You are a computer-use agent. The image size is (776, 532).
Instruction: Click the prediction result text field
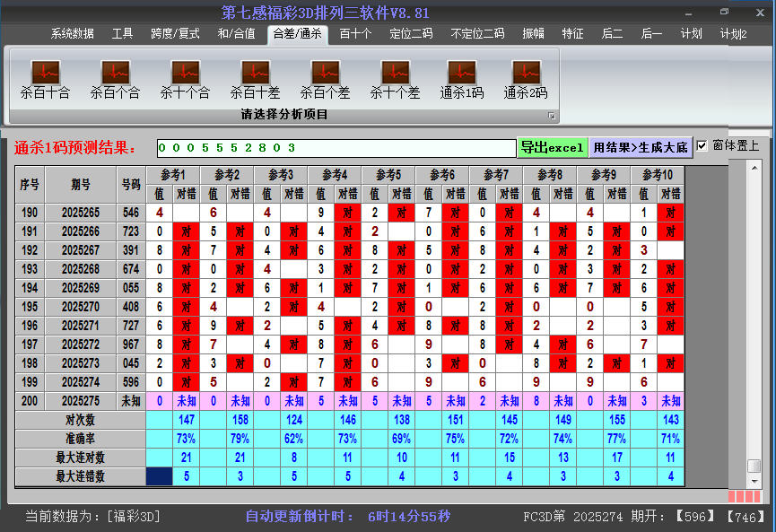(336, 147)
